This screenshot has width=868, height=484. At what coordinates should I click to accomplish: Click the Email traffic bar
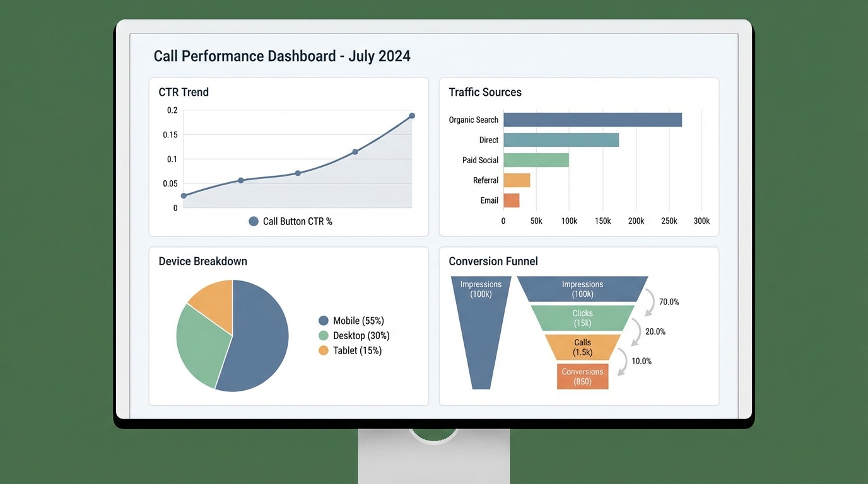click(x=512, y=200)
